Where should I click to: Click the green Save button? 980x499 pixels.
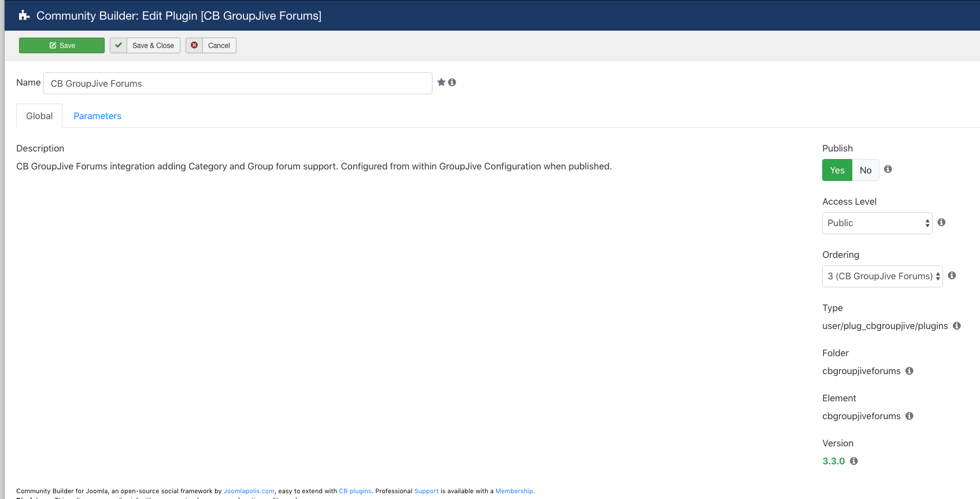click(x=62, y=45)
